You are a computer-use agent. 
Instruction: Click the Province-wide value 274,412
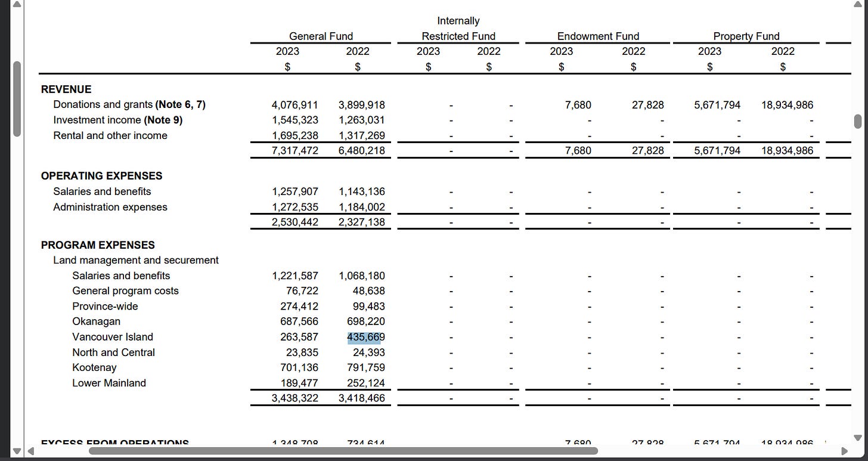(299, 307)
